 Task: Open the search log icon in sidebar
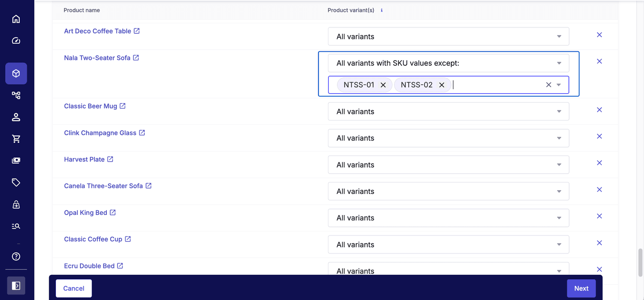(16, 226)
